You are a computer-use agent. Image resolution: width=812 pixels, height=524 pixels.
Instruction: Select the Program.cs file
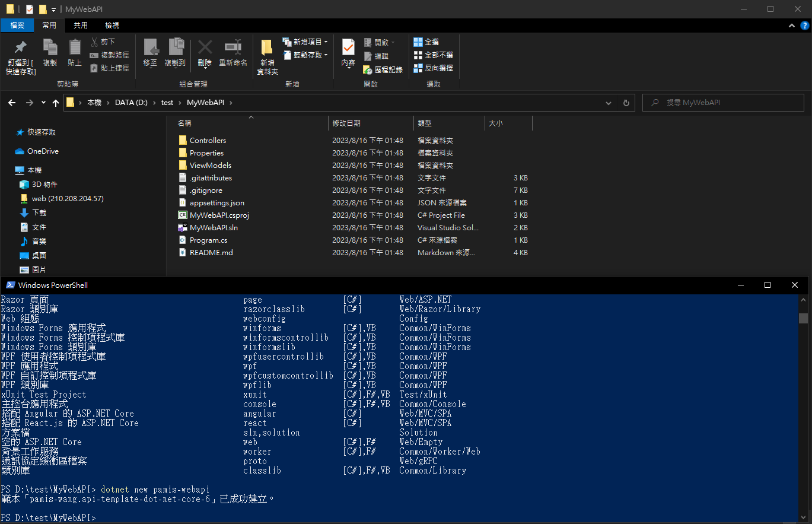point(208,240)
